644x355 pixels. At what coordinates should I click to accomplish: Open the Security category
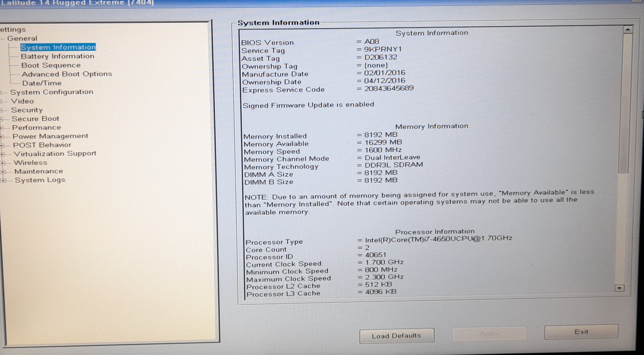27,110
